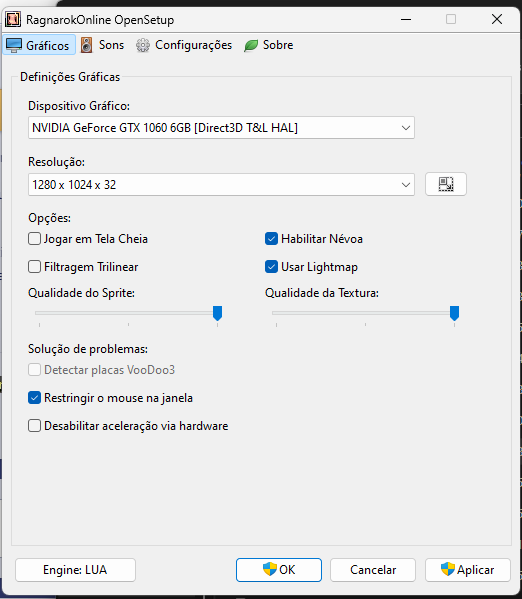Click the Qualidade do Sprite slider handle
The width and height of the screenshot is (522, 599).
click(217, 313)
